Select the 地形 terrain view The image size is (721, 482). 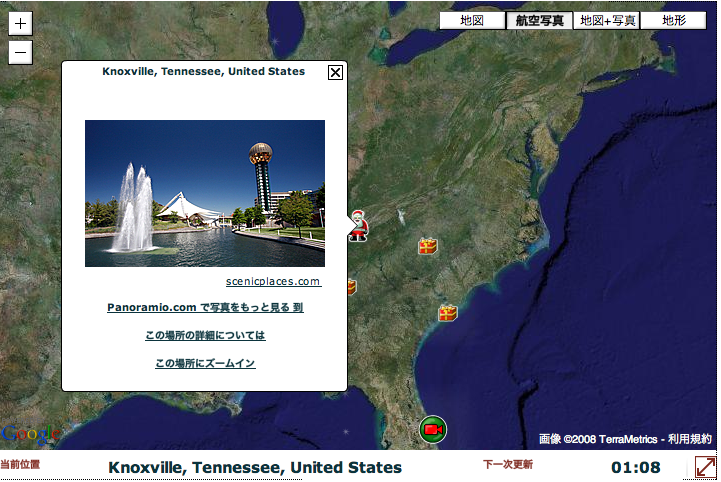pos(674,20)
